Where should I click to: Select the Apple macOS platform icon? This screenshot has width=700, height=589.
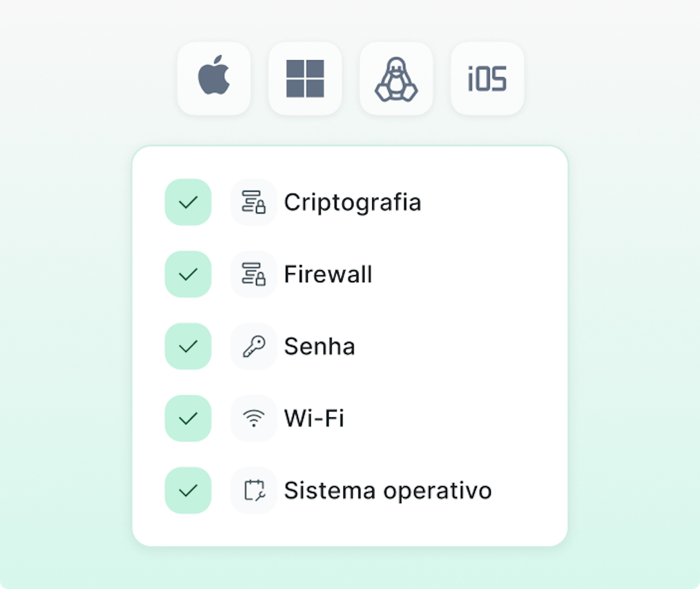[214, 78]
